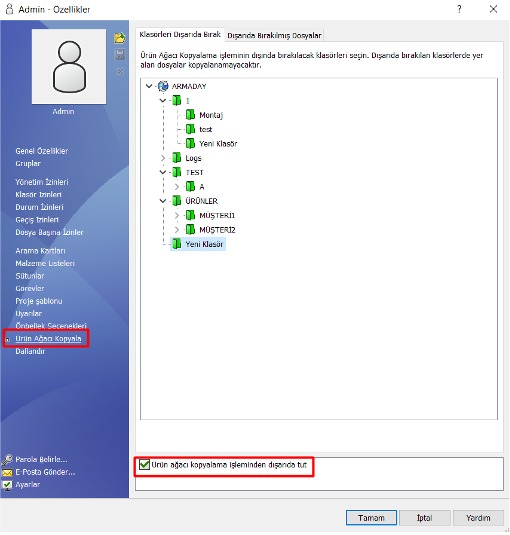Expand the MÜŞTERİ1 folder
This screenshot has width=510, height=535.
click(177, 215)
